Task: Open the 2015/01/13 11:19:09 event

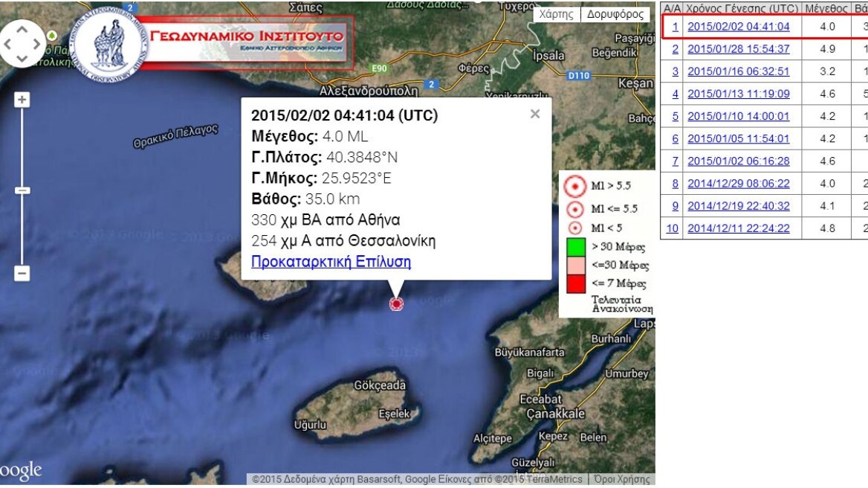Action: point(738,94)
